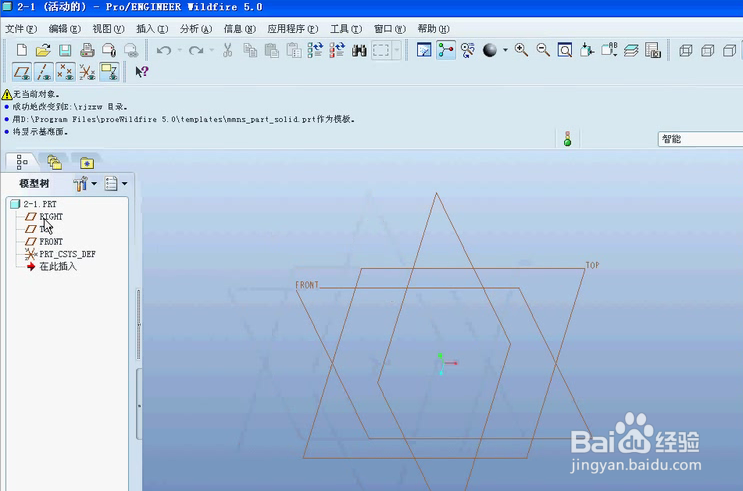The width and height of the screenshot is (743, 491).
Task: Save the model with the floppy disk icon
Action: tap(65, 50)
